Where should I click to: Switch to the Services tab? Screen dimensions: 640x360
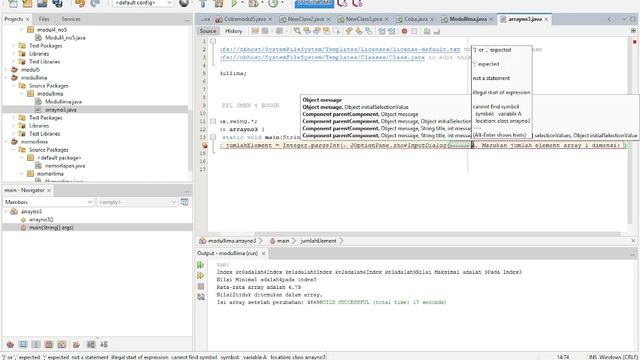pos(71,19)
